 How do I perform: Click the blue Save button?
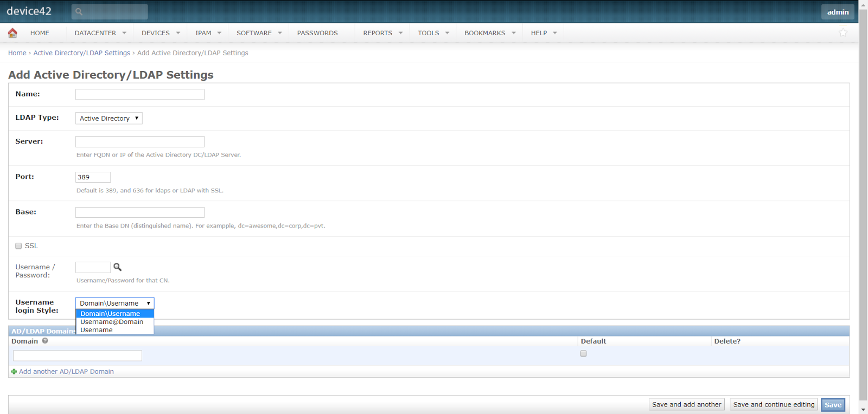pos(832,405)
